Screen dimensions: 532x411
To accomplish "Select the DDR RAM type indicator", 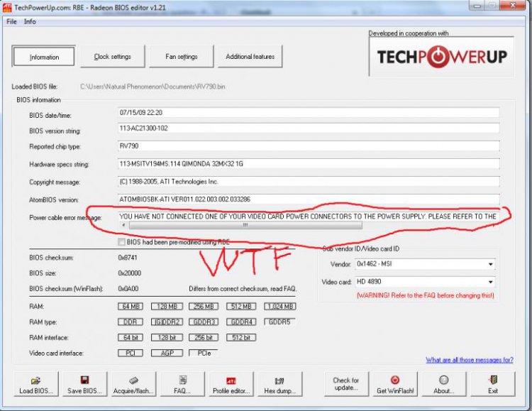I will (x=131, y=322).
